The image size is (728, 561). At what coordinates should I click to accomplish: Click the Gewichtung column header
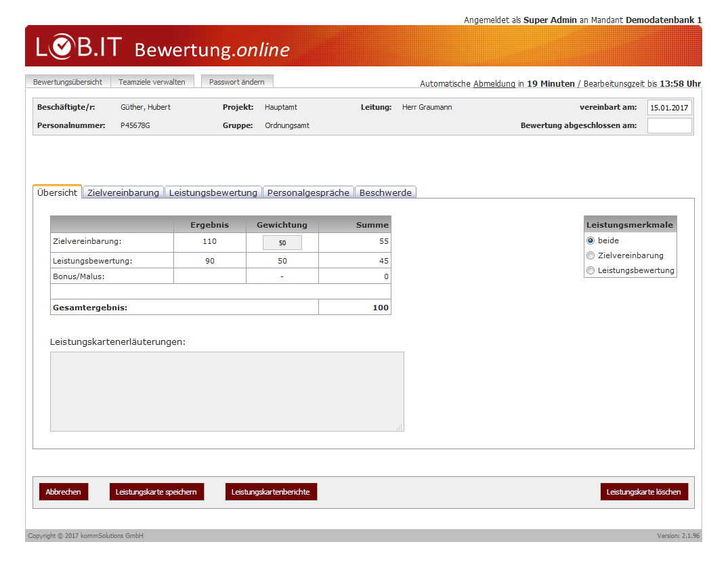click(x=282, y=225)
